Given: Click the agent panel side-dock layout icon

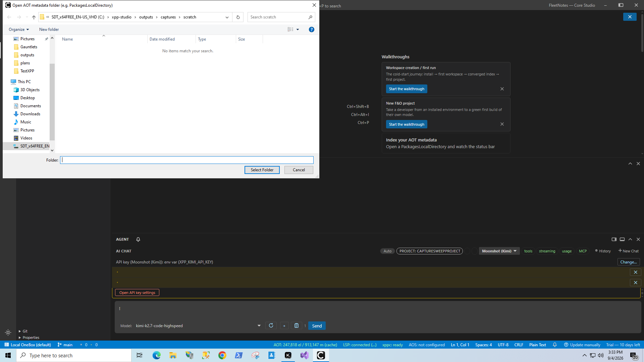Looking at the screenshot, I should (614, 239).
